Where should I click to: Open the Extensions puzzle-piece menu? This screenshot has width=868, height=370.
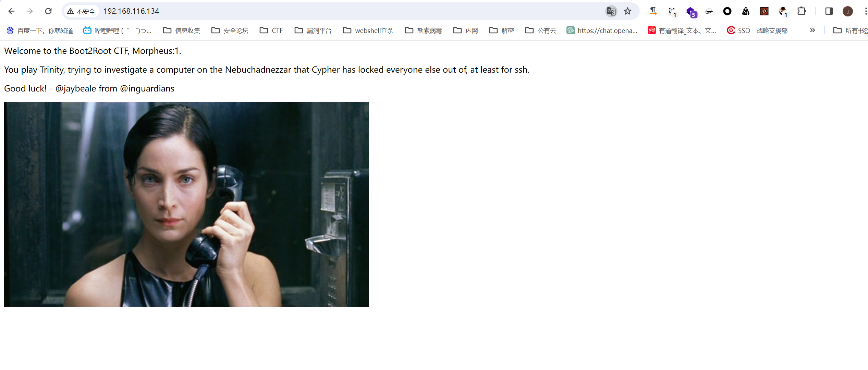point(802,11)
